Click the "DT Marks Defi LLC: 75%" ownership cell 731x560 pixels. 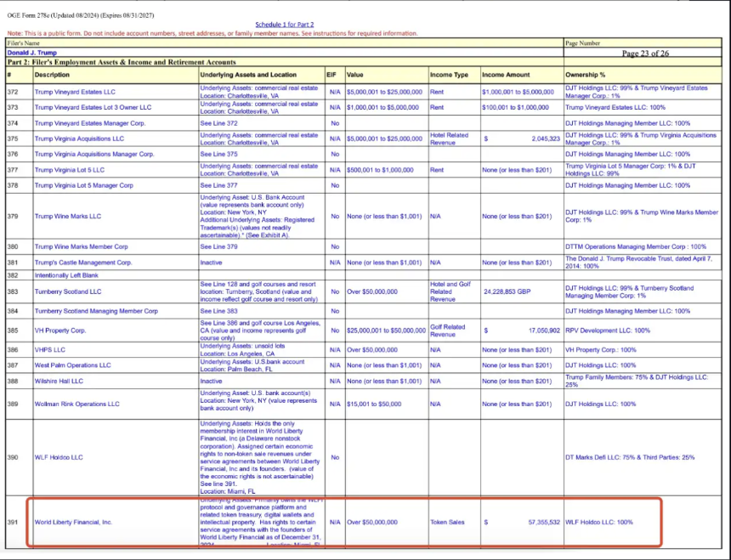(629, 457)
